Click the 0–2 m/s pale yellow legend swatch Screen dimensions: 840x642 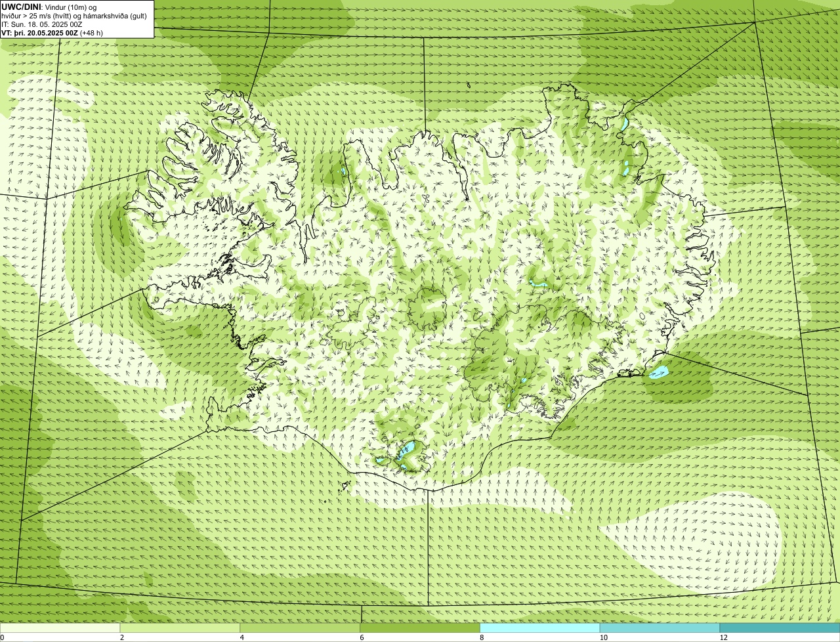pyautogui.click(x=60, y=628)
